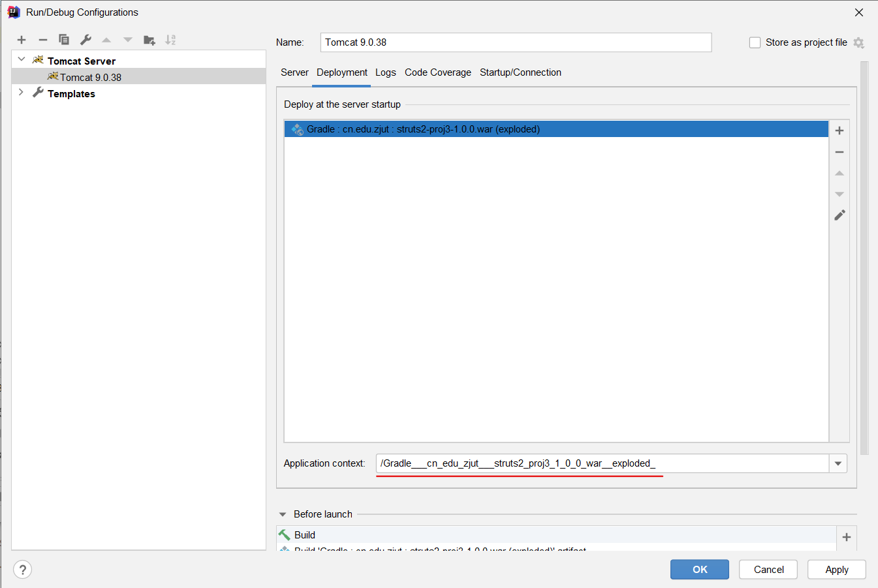Viewport: 878px width, 588px height.
Task: Switch to the Server tab
Action: tap(294, 72)
